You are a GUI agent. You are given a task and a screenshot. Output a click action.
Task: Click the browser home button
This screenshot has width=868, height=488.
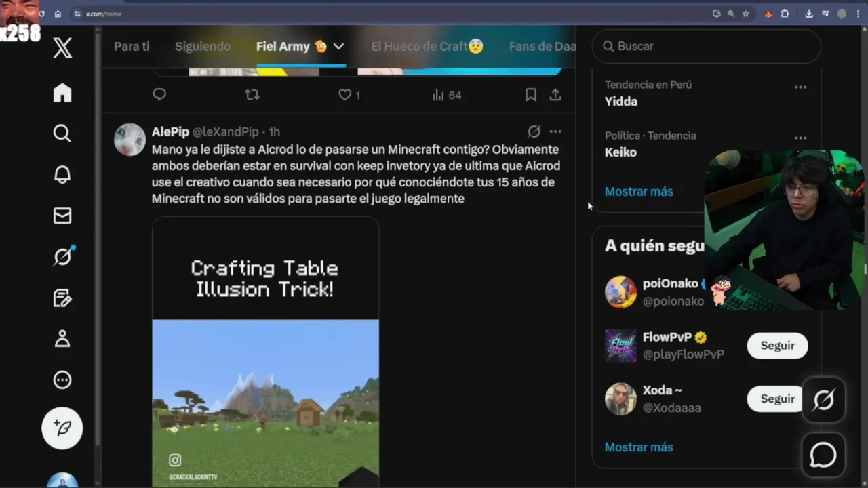58,14
